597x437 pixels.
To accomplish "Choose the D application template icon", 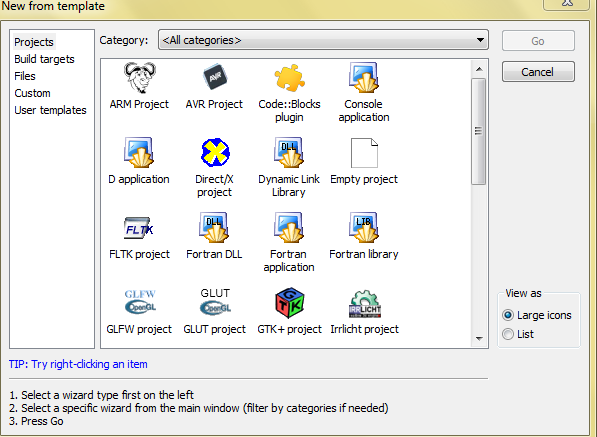I will pyautogui.click(x=139, y=153).
